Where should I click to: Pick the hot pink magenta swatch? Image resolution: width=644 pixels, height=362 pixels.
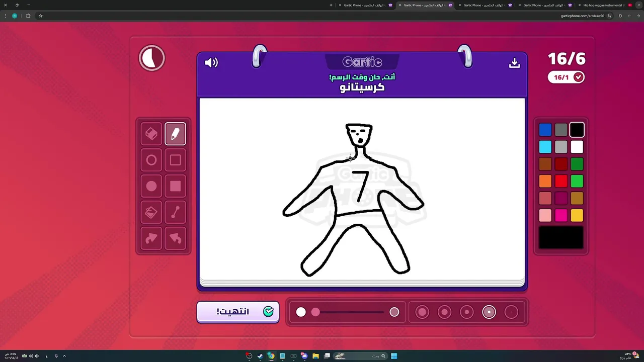(561, 215)
